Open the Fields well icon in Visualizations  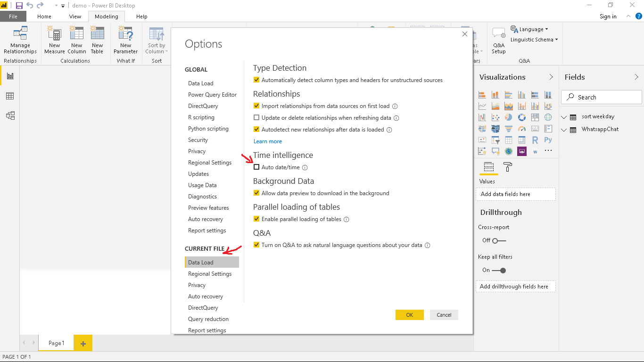click(488, 167)
